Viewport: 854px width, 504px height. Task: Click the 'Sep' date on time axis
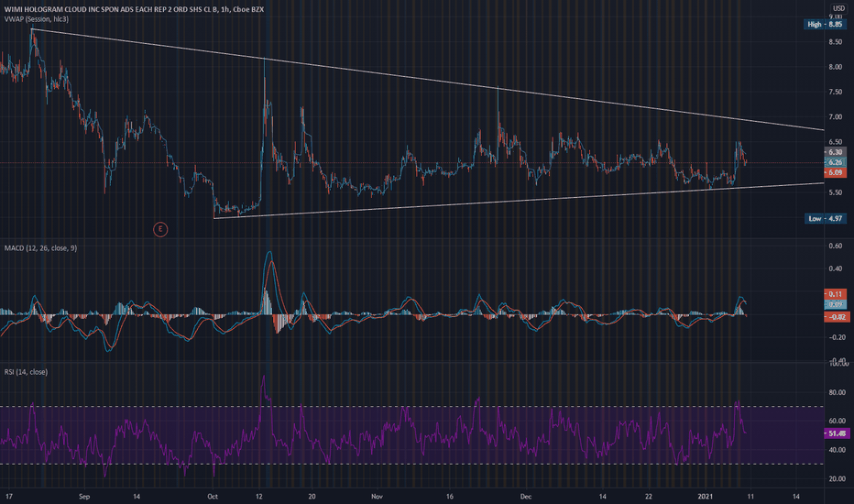[x=84, y=497]
